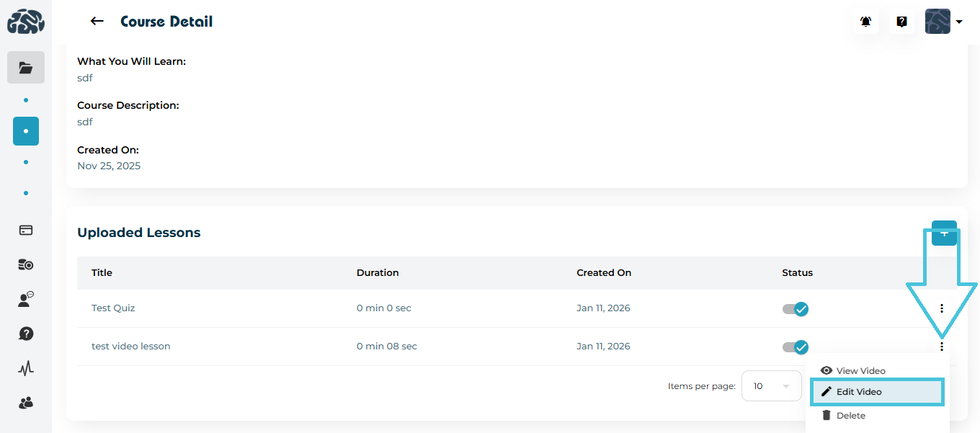The height and width of the screenshot is (433, 980).
Task: Click the coins icon in sidebar
Action: pos(26,265)
